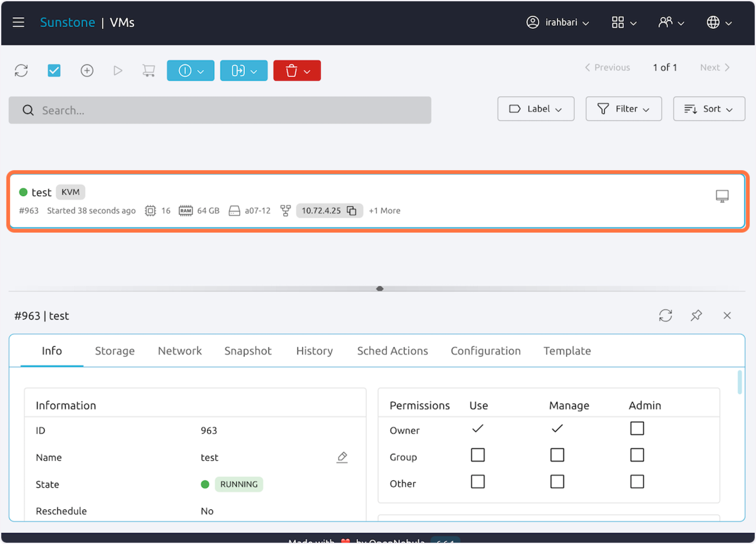The width and height of the screenshot is (756, 544).
Task: Click the network interface icon
Action: coord(286,211)
